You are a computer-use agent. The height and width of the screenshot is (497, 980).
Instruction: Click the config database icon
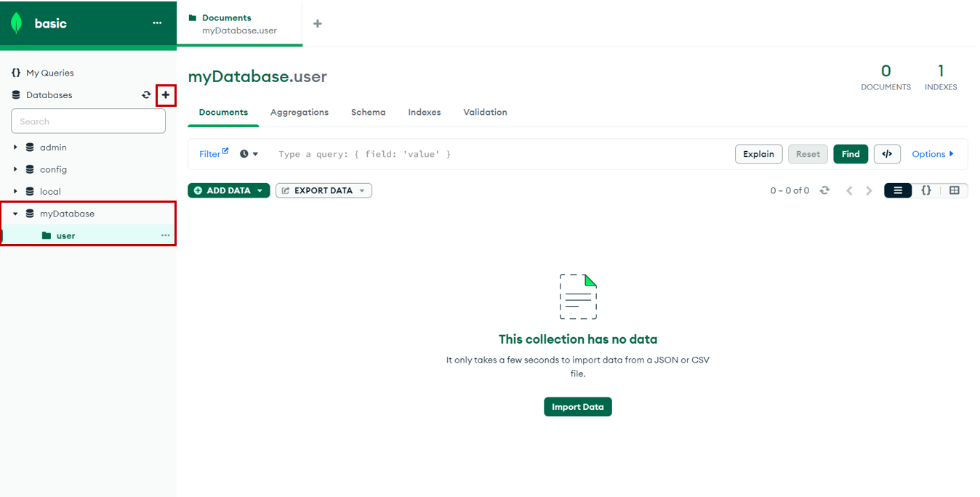[30, 169]
